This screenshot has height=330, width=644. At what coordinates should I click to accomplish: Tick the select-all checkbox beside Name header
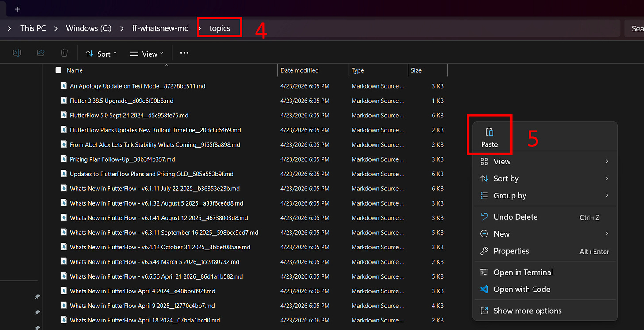pyautogui.click(x=58, y=70)
